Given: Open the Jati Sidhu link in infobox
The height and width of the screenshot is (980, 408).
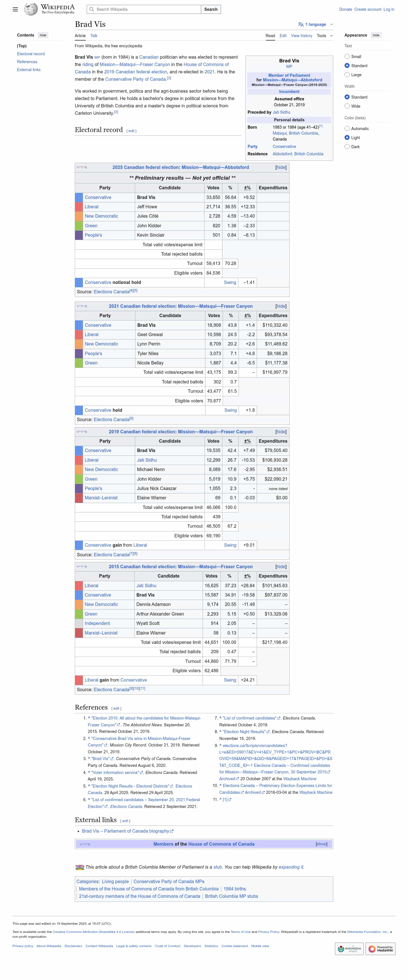Looking at the screenshot, I should click(x=281, y=112).
